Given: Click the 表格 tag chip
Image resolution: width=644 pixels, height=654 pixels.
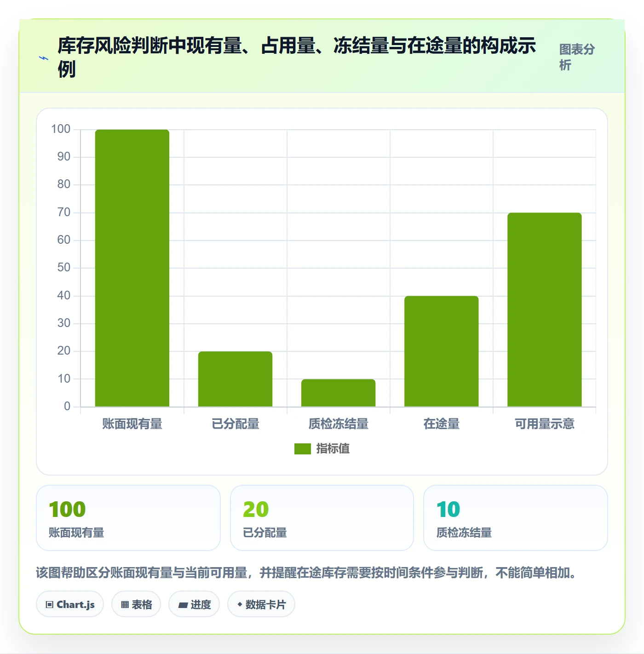Looking at the screenshot, I should [x=136, y=604].
